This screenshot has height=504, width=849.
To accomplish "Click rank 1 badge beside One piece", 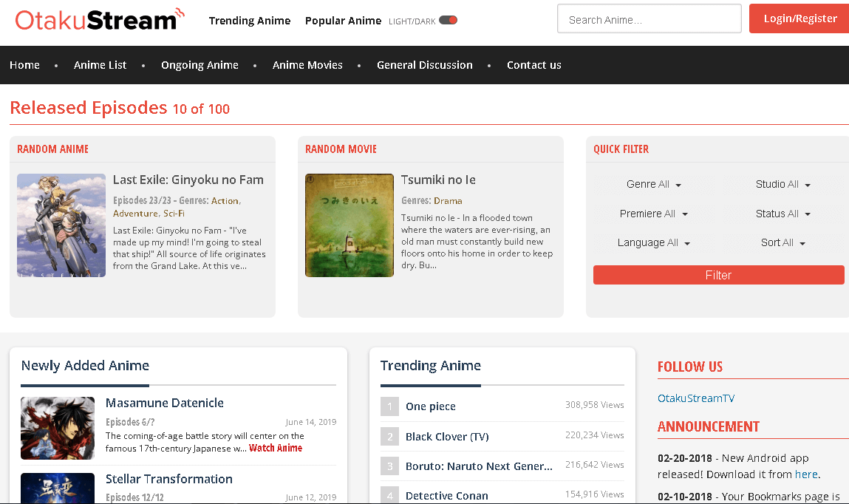I will click(x=390, y=406).
